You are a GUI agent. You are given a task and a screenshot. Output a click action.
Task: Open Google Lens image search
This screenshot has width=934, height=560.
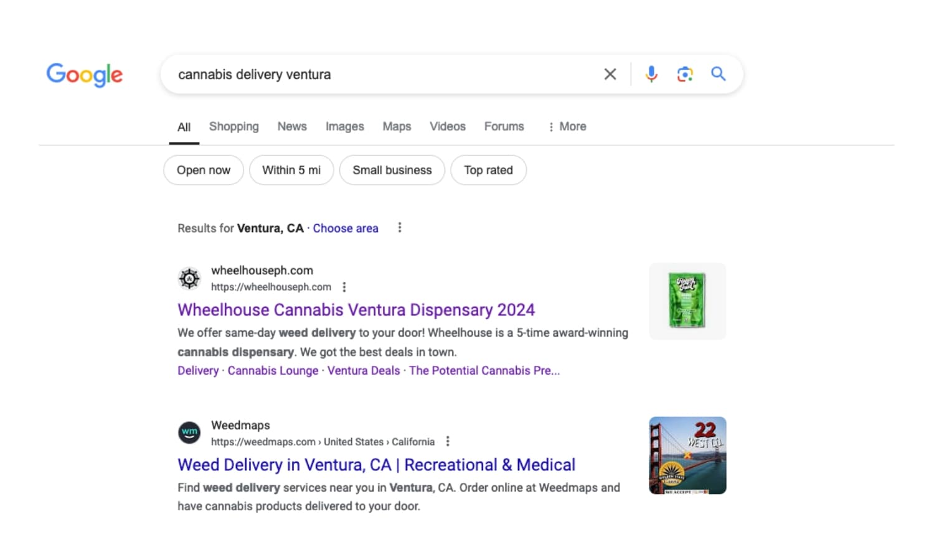coord(685,73)
